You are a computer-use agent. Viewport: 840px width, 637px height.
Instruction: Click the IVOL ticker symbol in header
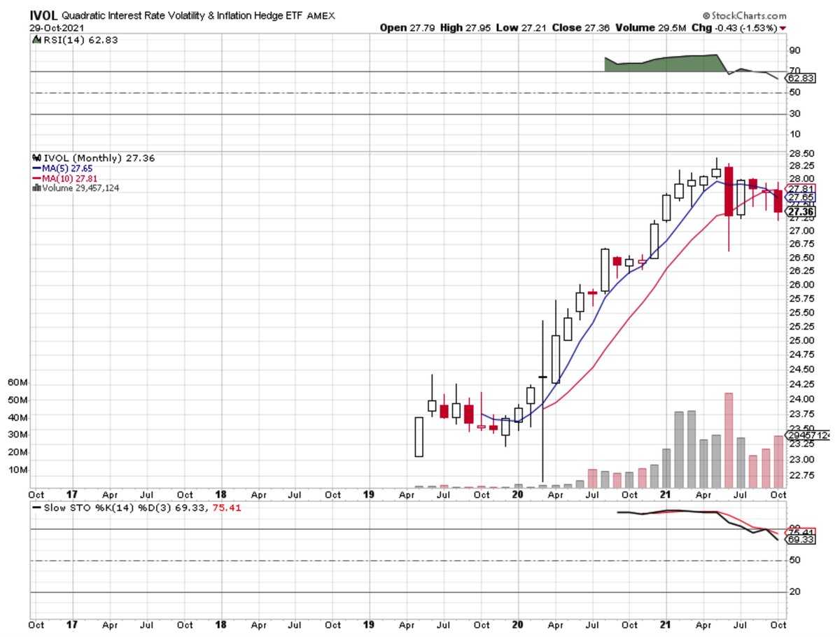[44, 14]
